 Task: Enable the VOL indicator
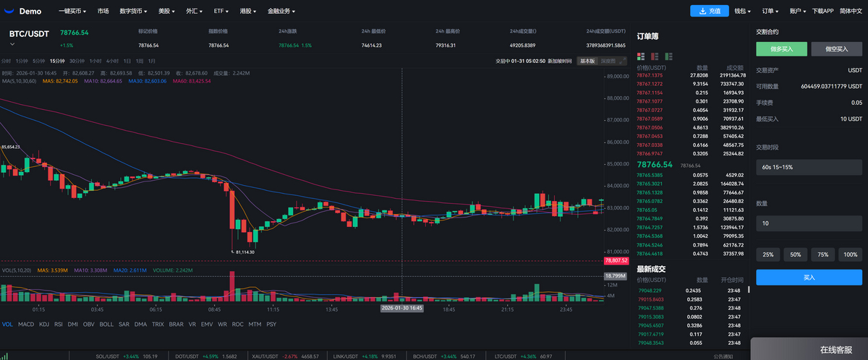pyautogui.click(x=7, y=324)
